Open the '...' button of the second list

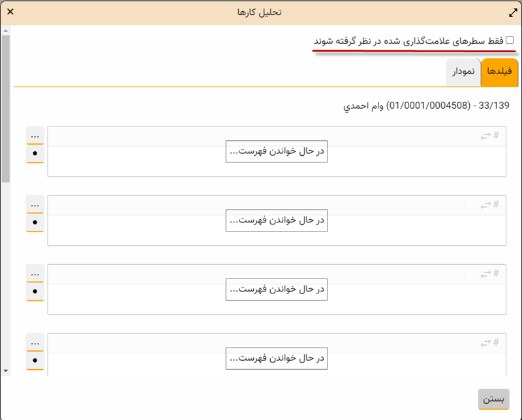(x=35, y=205)
